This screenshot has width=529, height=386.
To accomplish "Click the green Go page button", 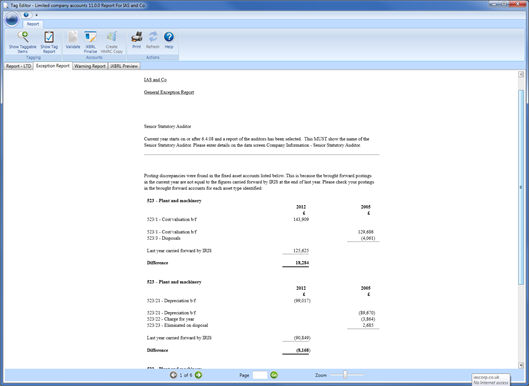I will 274,375.
